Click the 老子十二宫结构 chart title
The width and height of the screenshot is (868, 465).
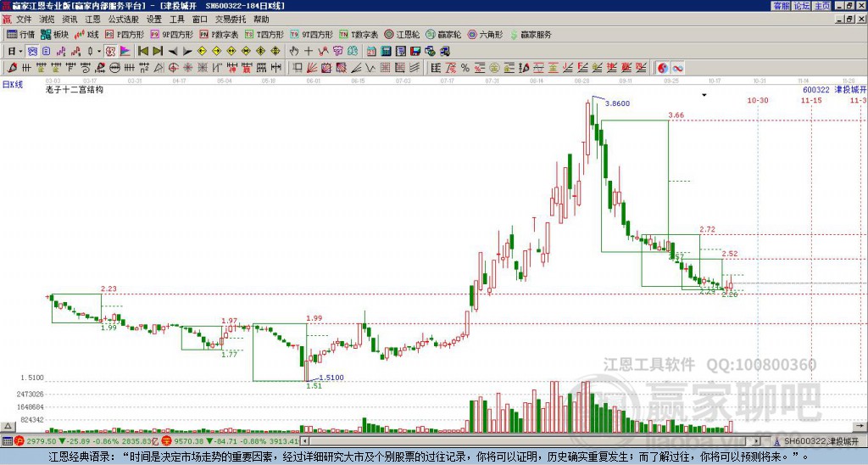coord(75,89)
